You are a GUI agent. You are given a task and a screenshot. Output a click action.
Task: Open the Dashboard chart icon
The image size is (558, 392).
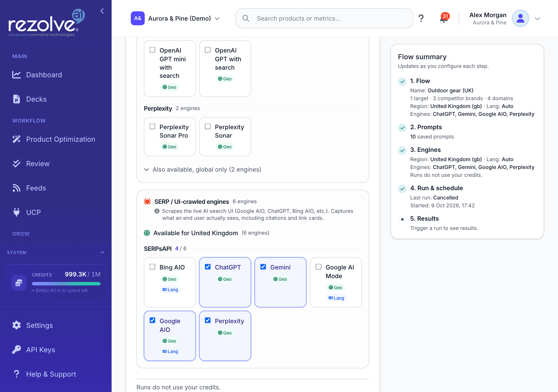[17, 75]
